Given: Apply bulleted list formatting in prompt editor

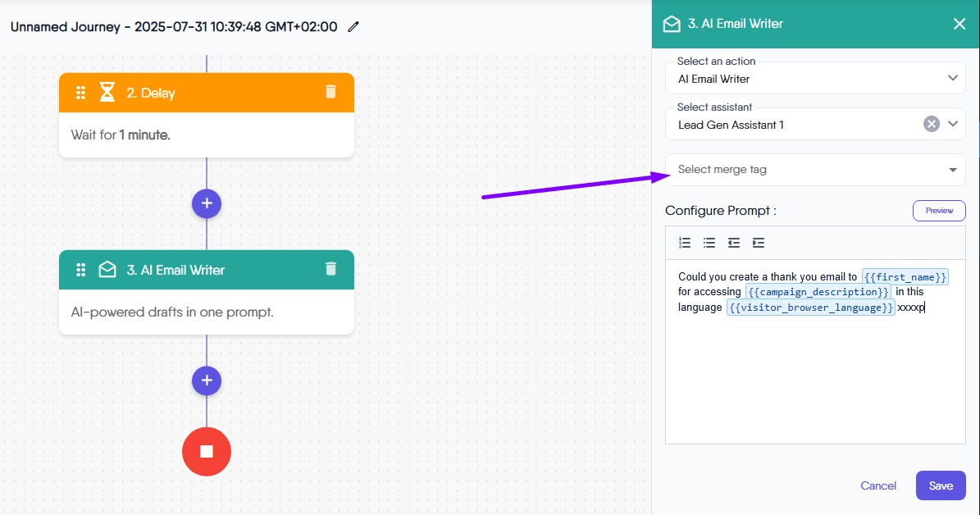Looking at the screenshot, I should point(709,243).
